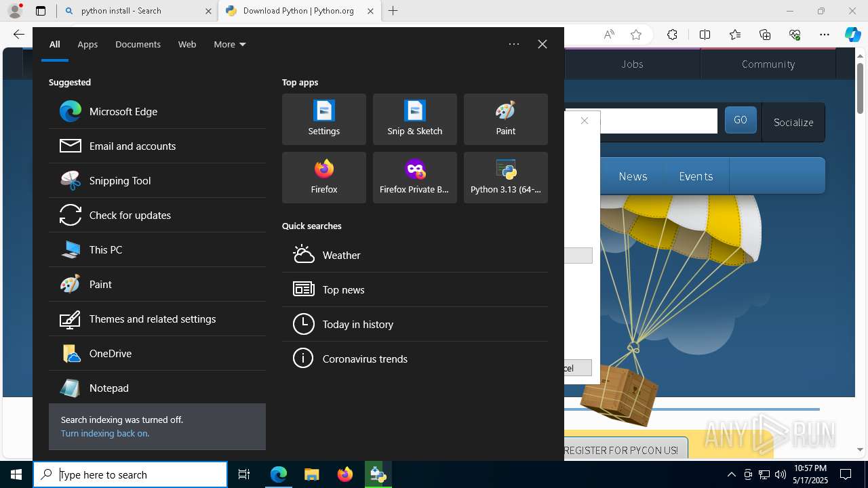Open Python 3.13 (64-bit) tile

click(x=506, y=178)
